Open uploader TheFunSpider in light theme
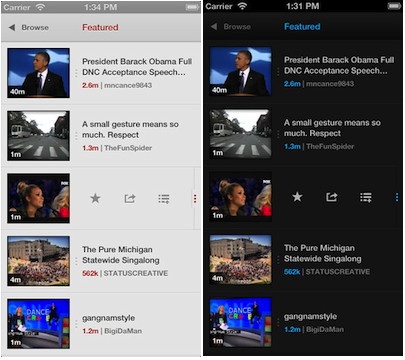 click(x=128, y=148)
